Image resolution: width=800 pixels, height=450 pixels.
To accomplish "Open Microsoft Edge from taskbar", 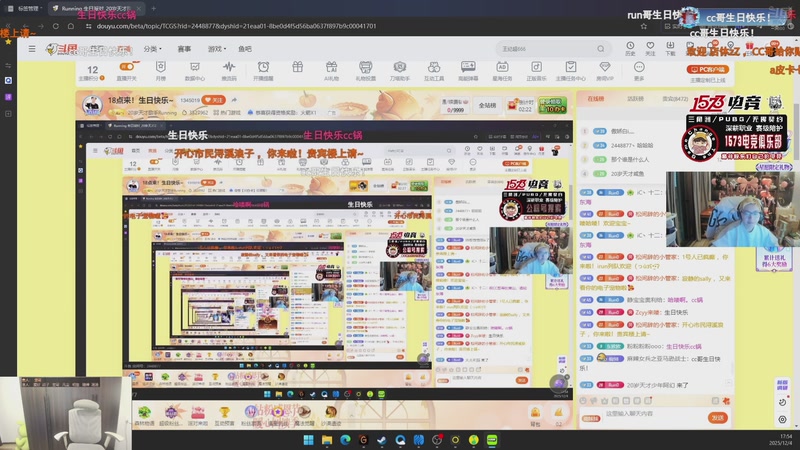I will (x=345, y=440).
